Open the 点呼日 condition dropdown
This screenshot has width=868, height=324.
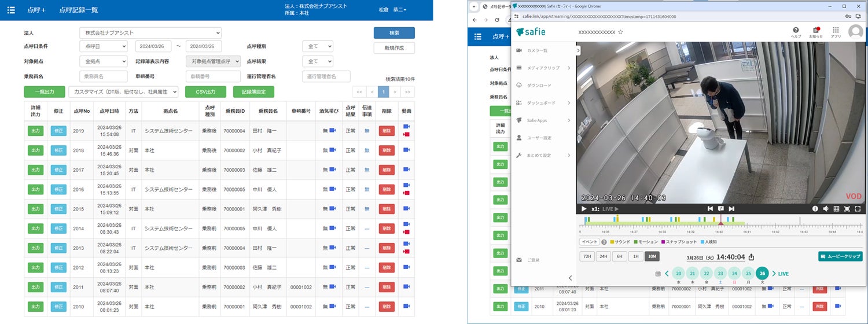coord(103,46)
